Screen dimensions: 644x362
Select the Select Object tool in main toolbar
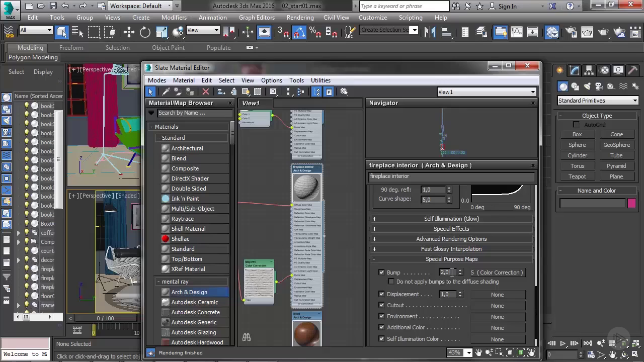(61, 32)
